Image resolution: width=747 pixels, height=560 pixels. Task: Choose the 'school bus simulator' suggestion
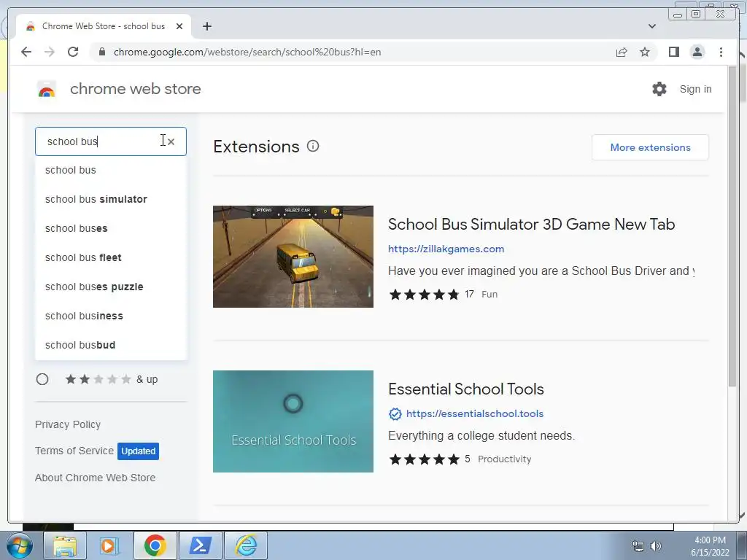(111, 199)
